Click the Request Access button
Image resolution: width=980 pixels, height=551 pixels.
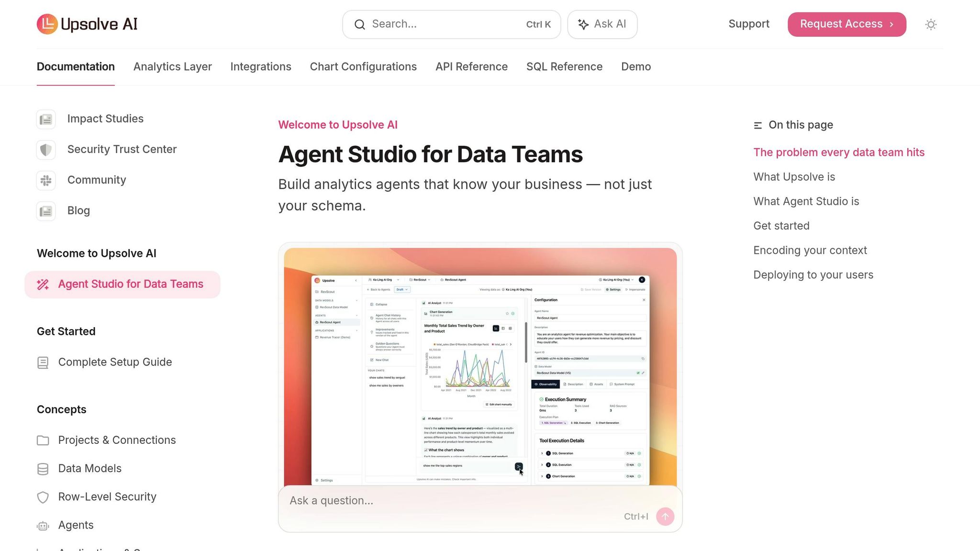click(x=846, y=24)
